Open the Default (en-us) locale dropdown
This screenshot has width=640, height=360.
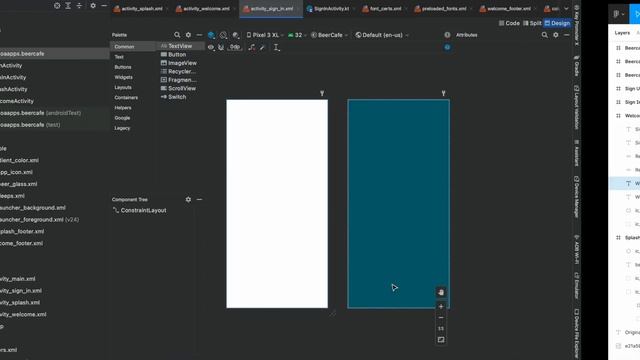tap(382, 35)
